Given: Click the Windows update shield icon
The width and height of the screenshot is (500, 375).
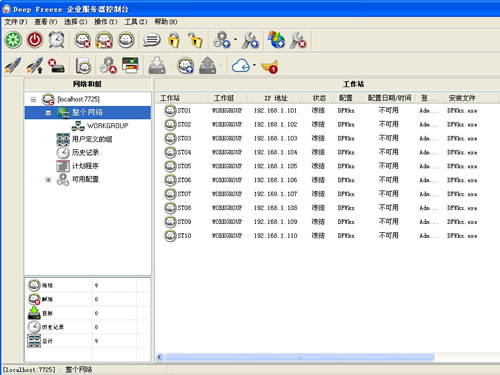Looking at the screenshot, I should tap(276, 40).
